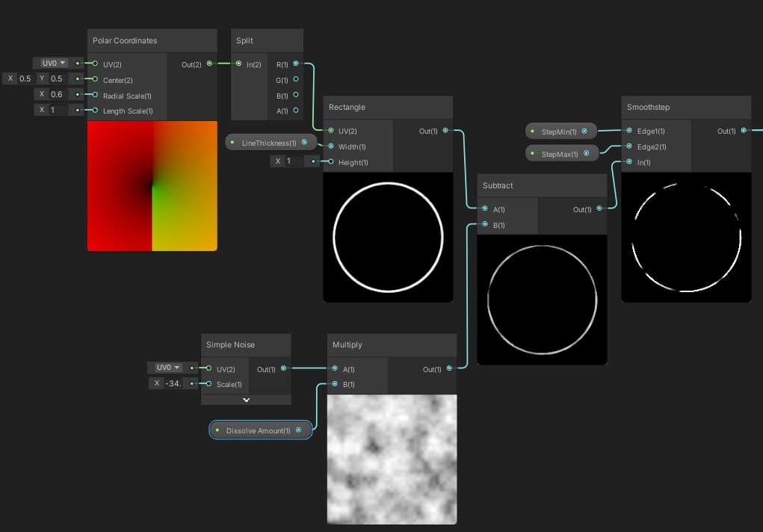
Task: Click the Multiply node Out(1) output port
Action: coord(448,368)
